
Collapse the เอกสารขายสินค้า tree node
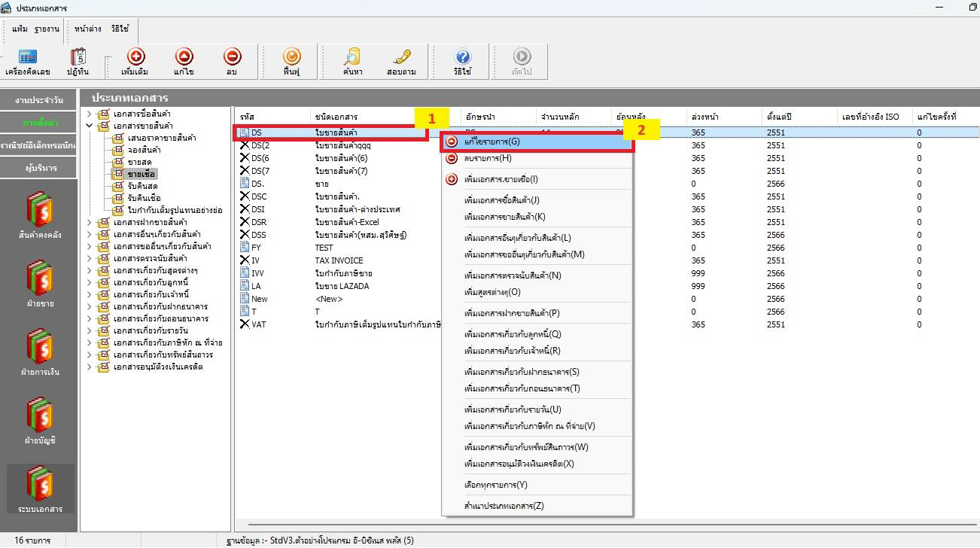coord(89,126)
